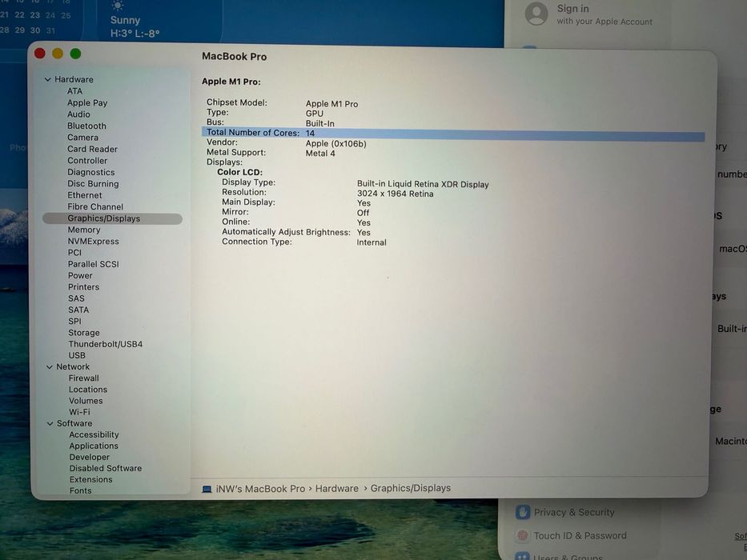Select Applications under Software
This screenshot has width=747, height=560.
(94, 446)
